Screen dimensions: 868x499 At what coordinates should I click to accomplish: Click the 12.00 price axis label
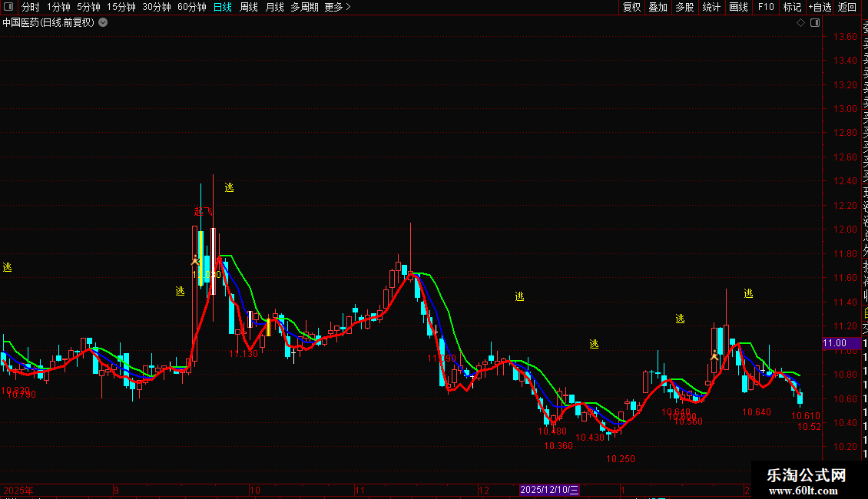click(x=845, y=229)
